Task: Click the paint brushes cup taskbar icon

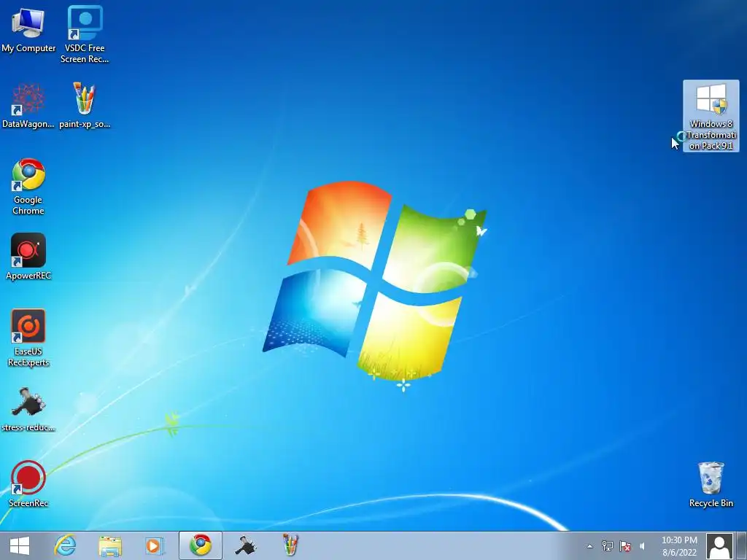Action: [x=290, y=545]
